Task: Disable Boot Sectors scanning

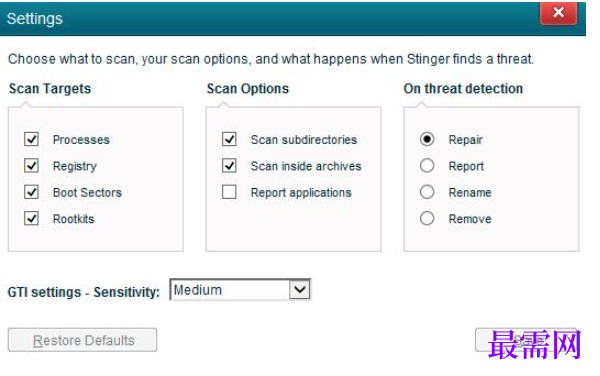Action: pos(31,192)
